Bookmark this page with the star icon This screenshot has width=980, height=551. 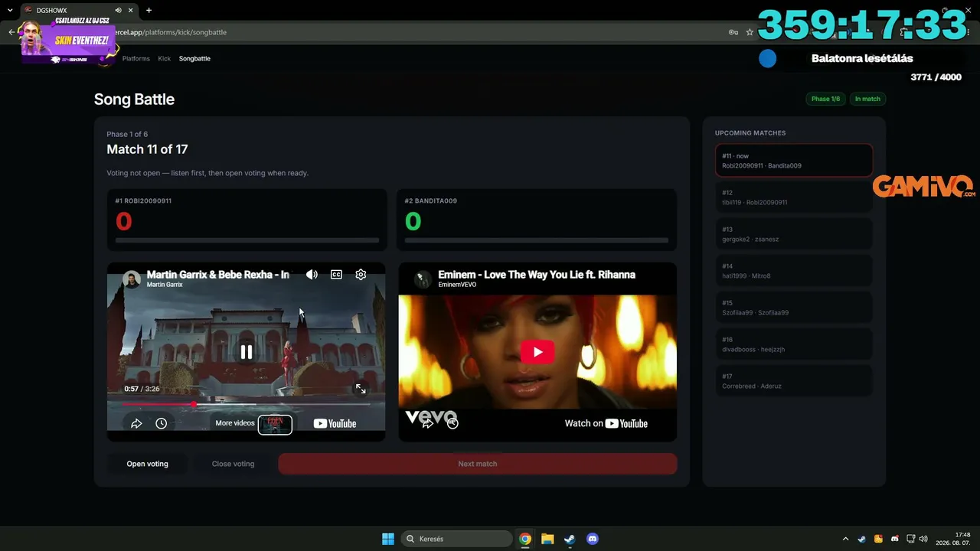[x=750, y=32]
